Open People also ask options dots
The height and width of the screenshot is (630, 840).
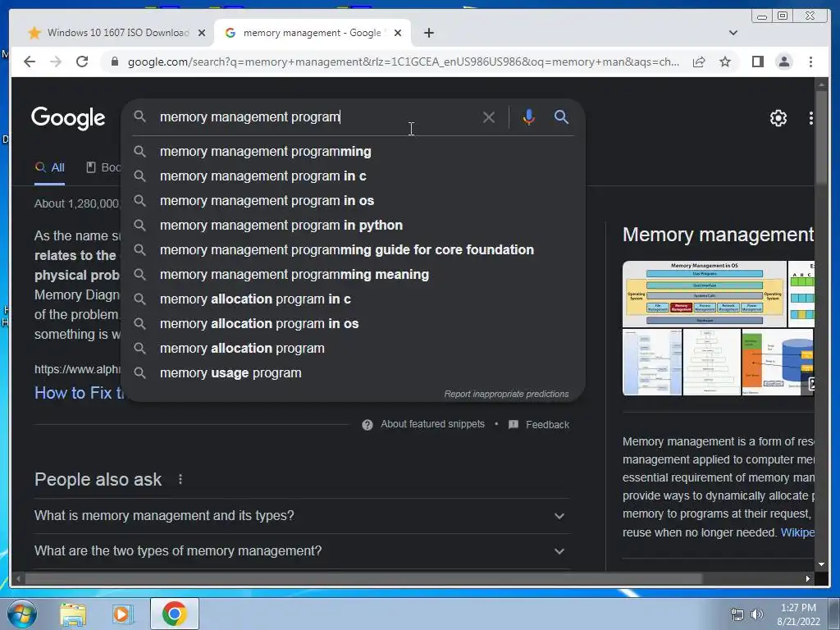pyautogui.click(x=180, y=479)
